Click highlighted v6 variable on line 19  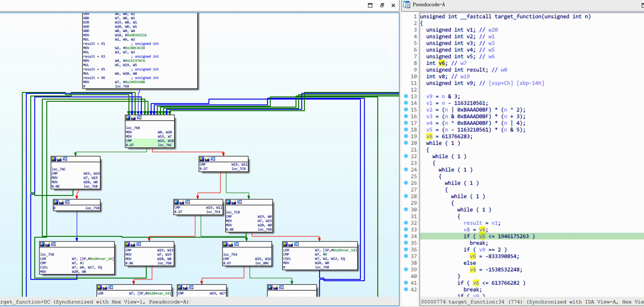[x=429, y=136]
